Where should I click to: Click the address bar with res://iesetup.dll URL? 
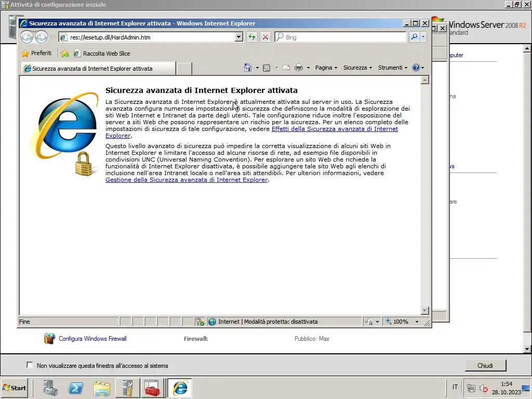147,37
